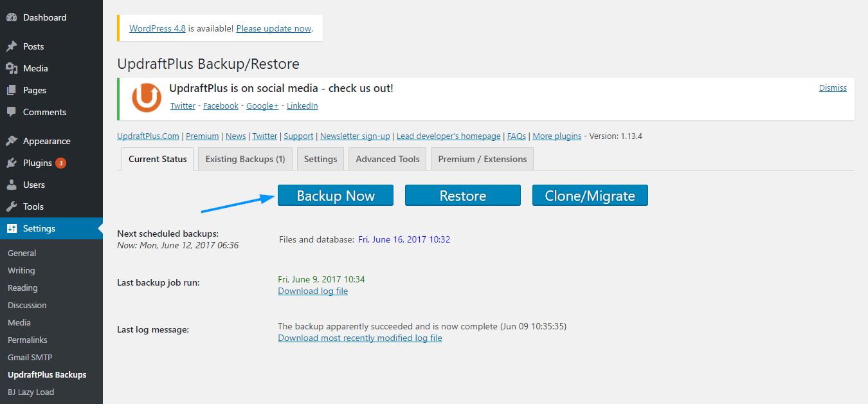Open the Plugins menu
This screenshot has width=868, height=404.
[x=51, y=163]
